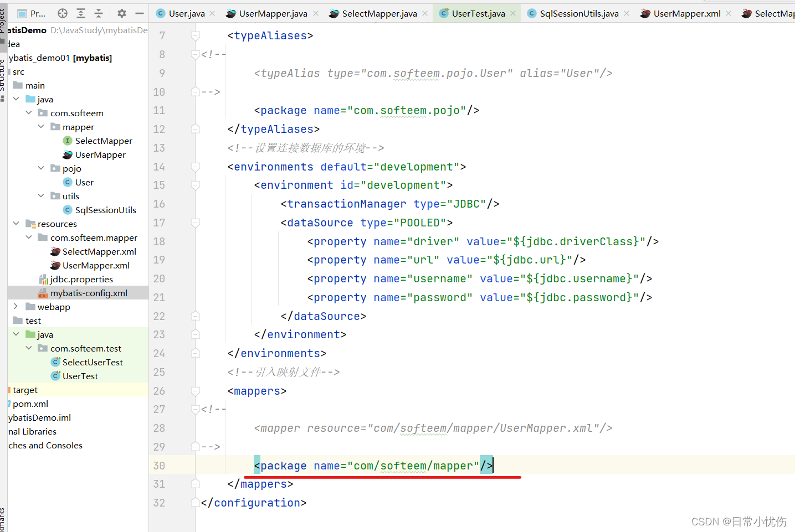Hide the Project panel with minus icon
Viewport: 795px width, 532px height.
[140, 13]
